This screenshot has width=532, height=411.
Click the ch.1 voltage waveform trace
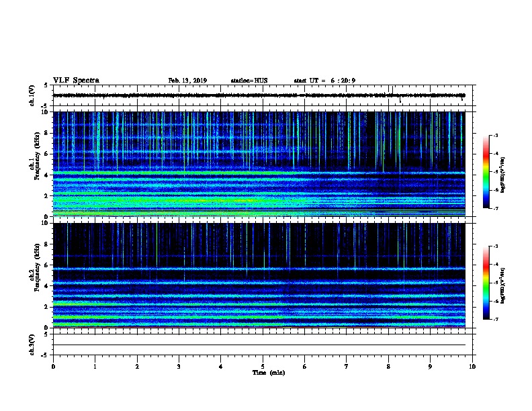tap(259, 95)
